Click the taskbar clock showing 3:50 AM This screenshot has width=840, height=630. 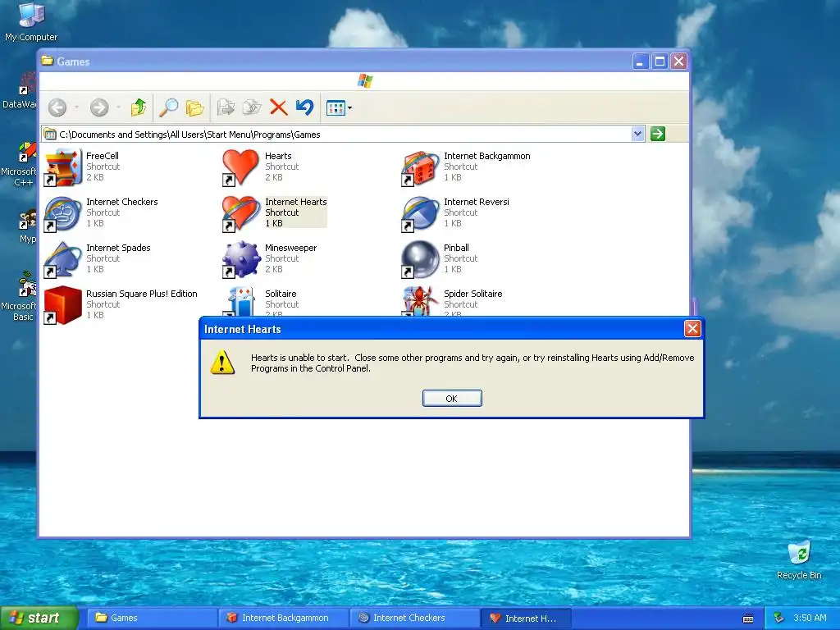810,618
